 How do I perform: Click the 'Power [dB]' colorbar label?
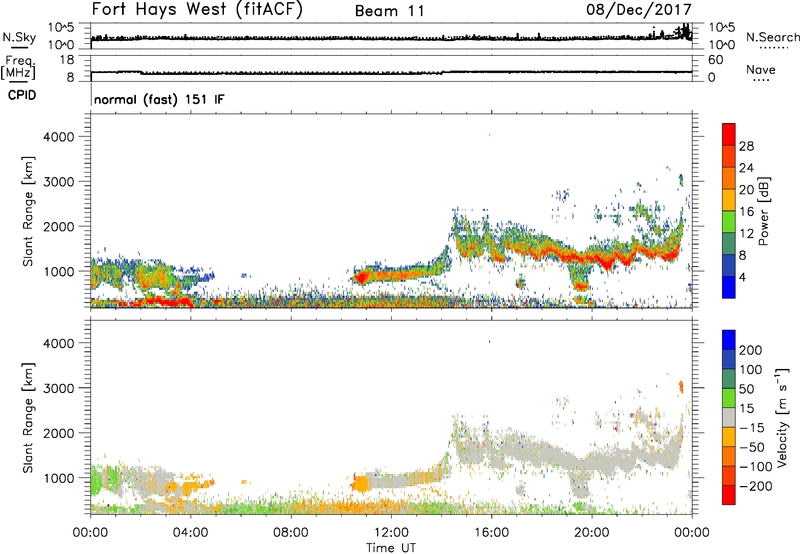[763, 211]
